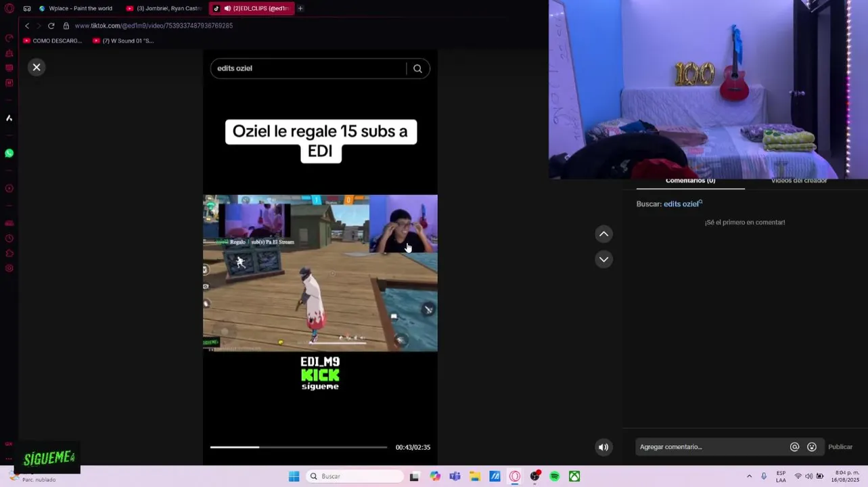
Task: Click the '¡Sé el primero en comentar!' text
Action: click(744, 223)
